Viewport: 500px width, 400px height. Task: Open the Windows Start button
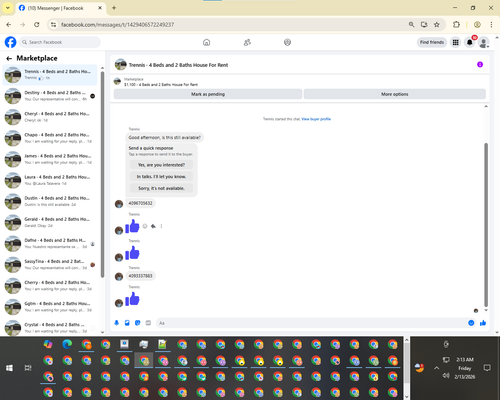coord(9,368)
